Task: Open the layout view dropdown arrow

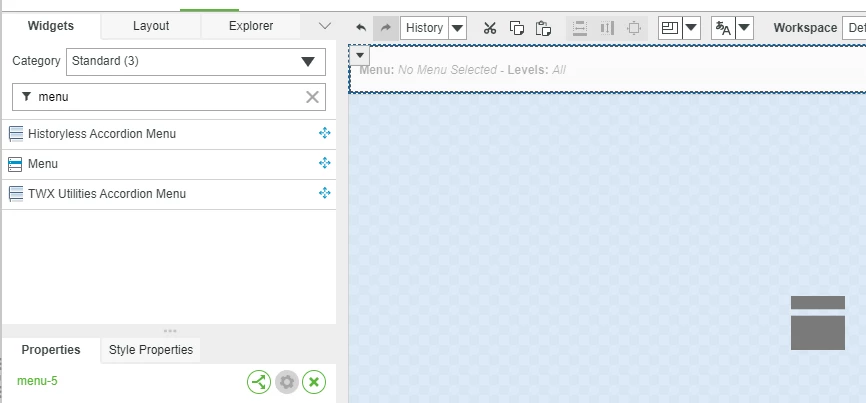Action: 691,28
